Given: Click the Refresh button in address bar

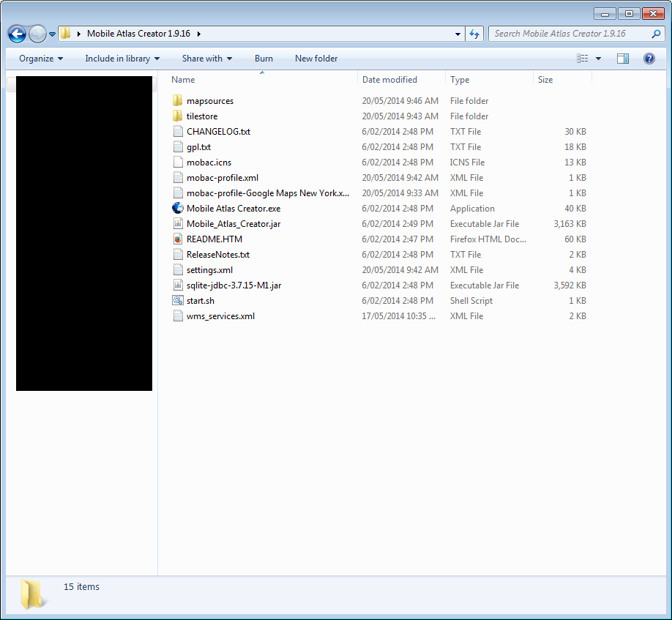Looking at the screenshot, I should tap(474, 34).
